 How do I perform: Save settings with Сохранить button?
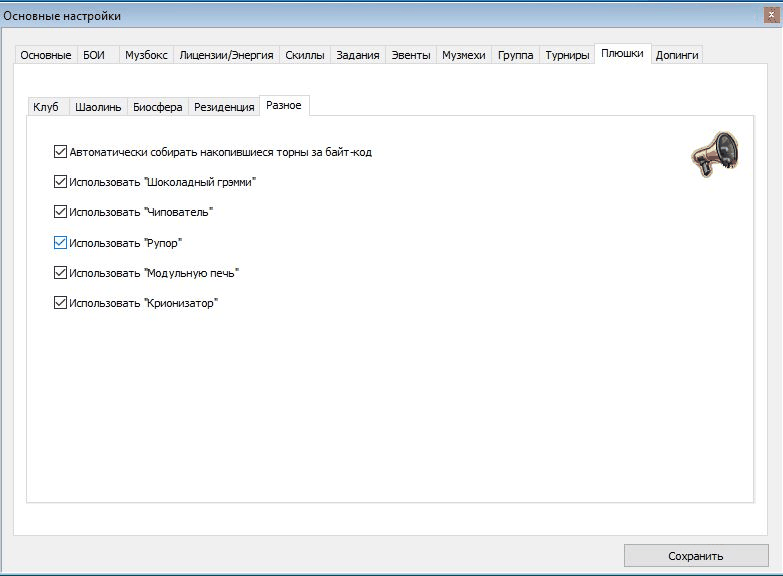696,556
